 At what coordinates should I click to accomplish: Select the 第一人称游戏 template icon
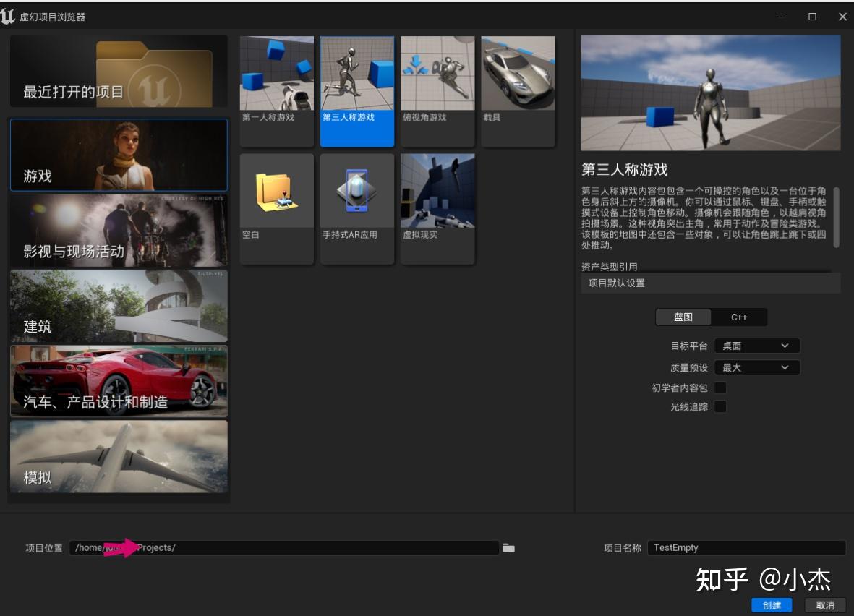(x=277, y=72)
